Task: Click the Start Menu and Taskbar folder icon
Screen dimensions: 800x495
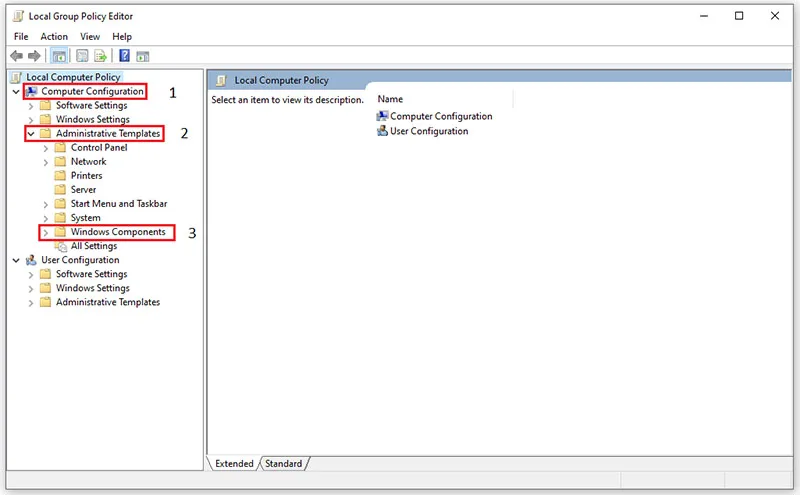Action: 60,204
